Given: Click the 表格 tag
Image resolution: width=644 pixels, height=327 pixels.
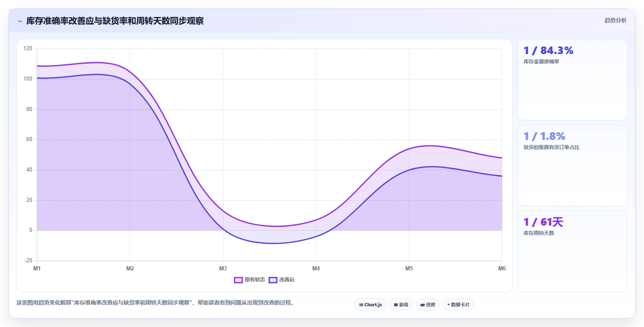Looking at the screenshot, I should [x=401, y=305].
